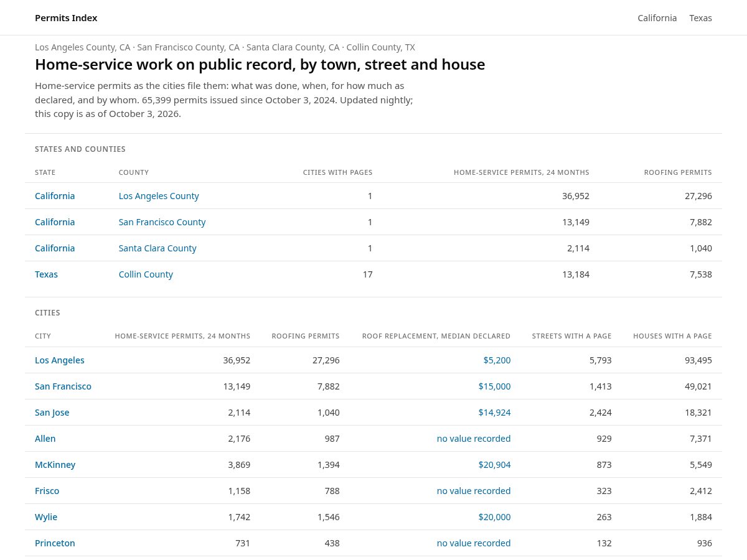Select the counties table 'ROOFING PERMITS' column header

pos(678,172)
